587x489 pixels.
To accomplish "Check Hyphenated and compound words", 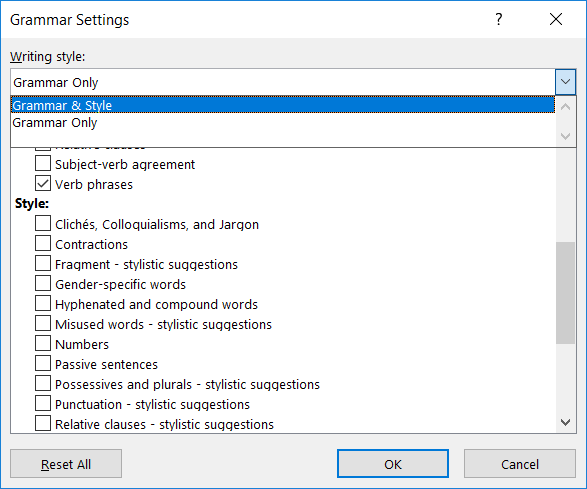I will [x=43, y=304].
